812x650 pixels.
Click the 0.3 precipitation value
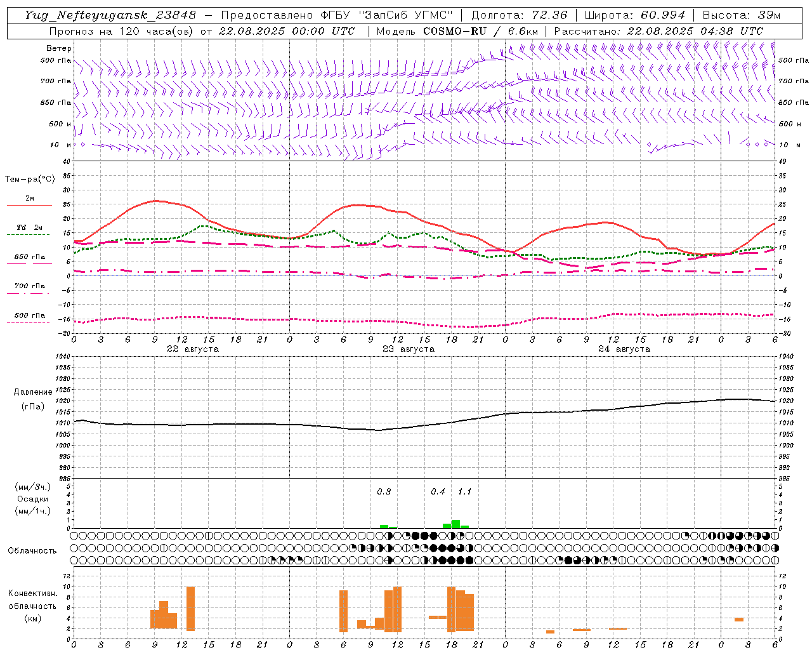pyautogui.click(x=384, y=492)
